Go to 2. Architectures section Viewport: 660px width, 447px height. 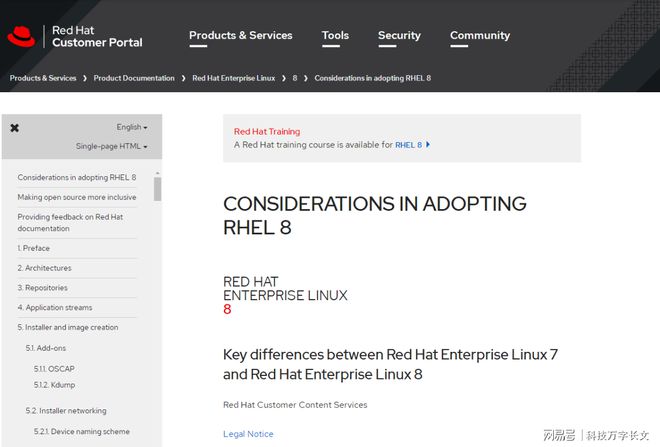[x=44, y=268]
